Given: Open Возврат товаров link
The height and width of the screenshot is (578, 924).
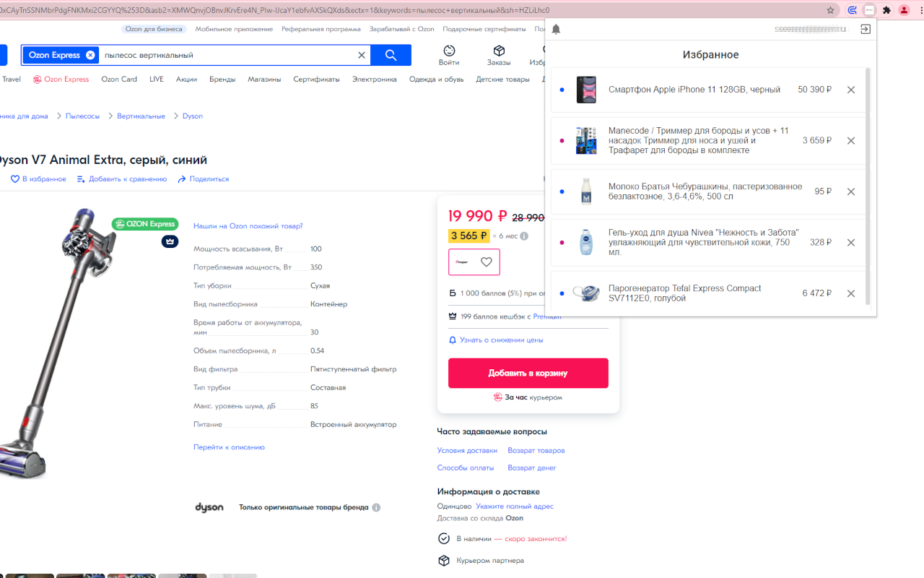Looking at the screenshot, I should (536, 450).
